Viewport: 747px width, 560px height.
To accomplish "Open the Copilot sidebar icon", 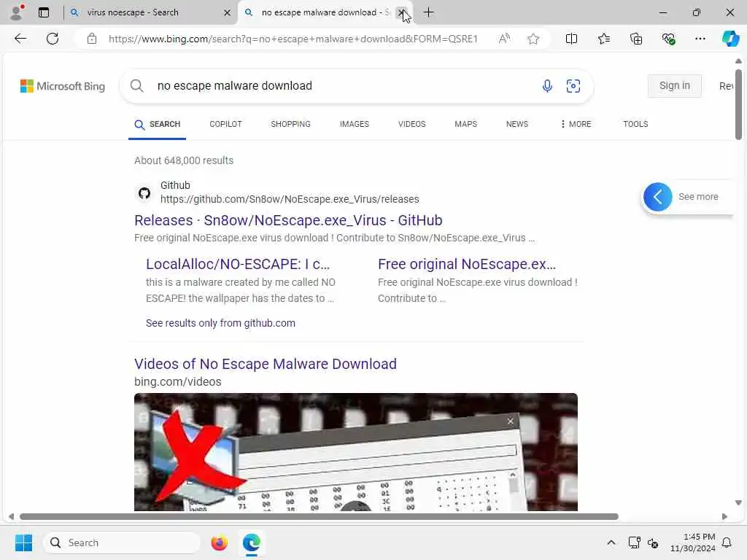I will pos(730,39).
